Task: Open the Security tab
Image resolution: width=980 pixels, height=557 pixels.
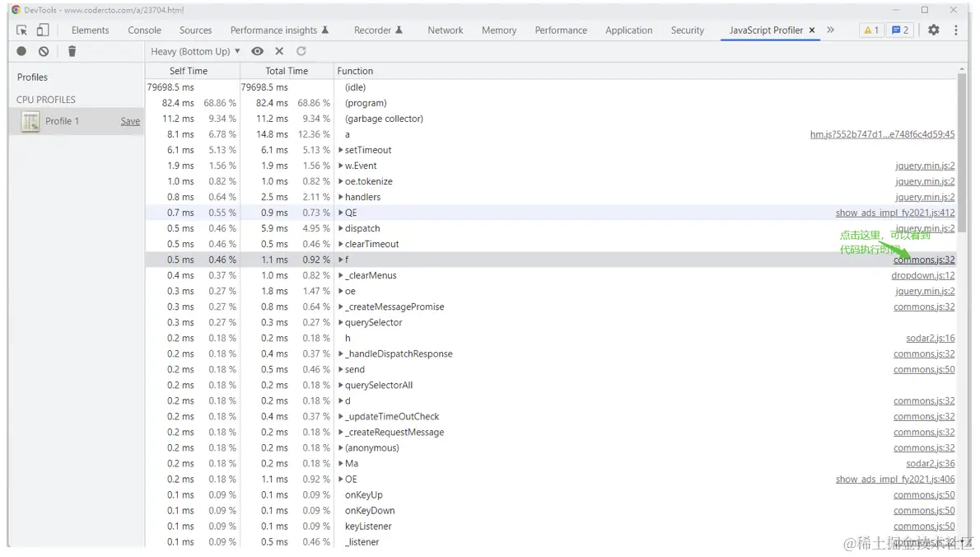Action: coord(688,30)
